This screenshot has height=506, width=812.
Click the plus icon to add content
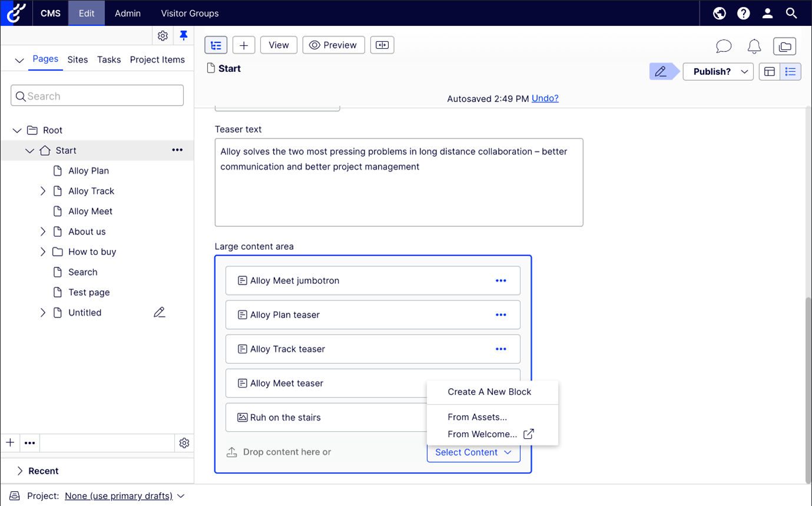[x=244, y=45]
